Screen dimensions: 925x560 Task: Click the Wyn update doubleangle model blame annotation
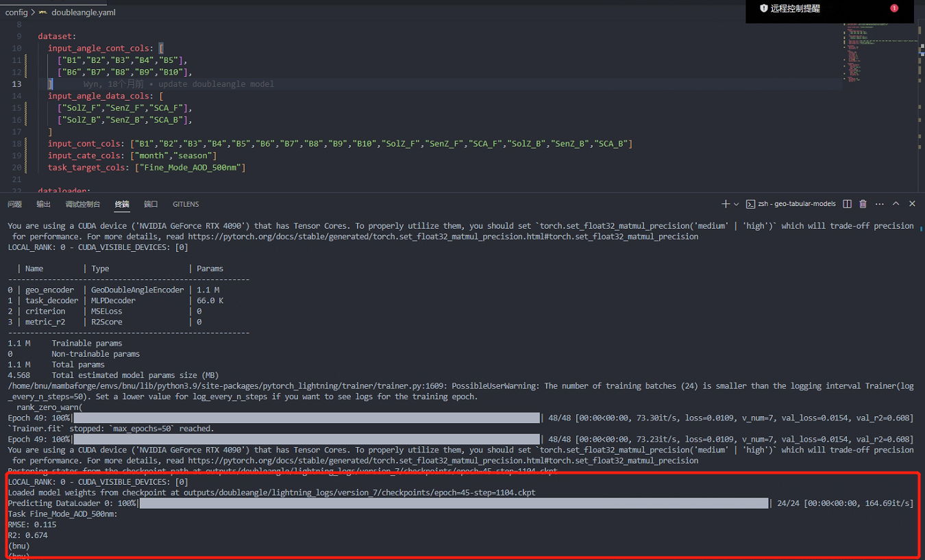point(179,84)
